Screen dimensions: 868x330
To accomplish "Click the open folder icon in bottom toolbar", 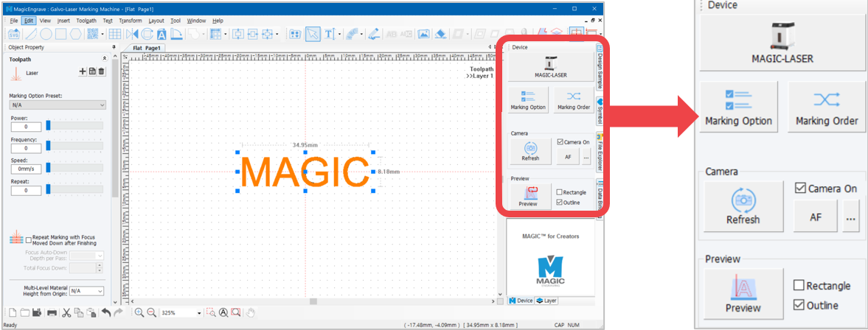I will tap(24, 313).
